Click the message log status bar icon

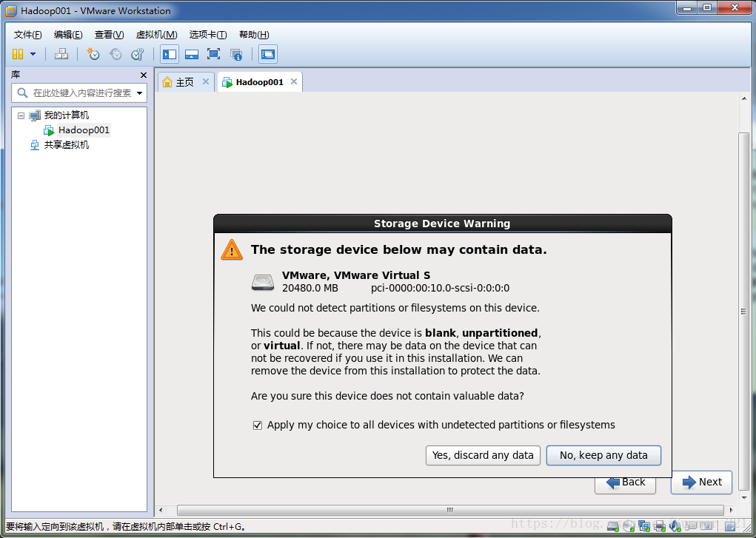click(x=730, y=526)
